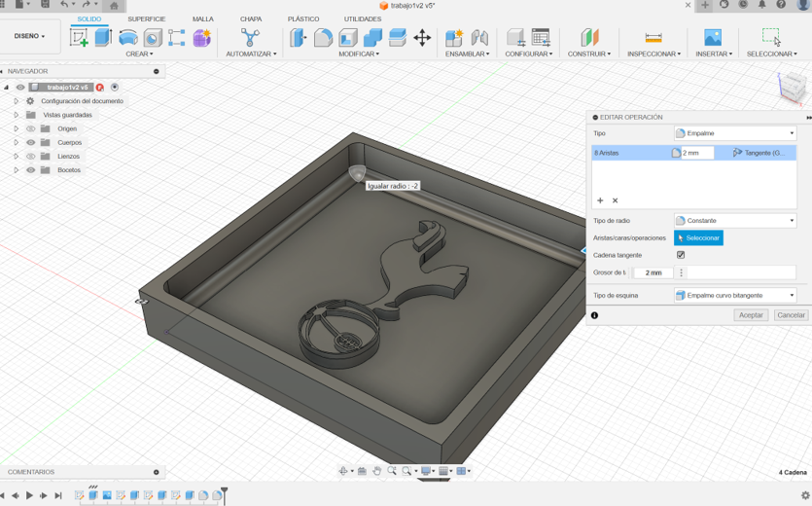Toggle visibility of Bocetos folder
812x506 pixels.
click(31, 169)
